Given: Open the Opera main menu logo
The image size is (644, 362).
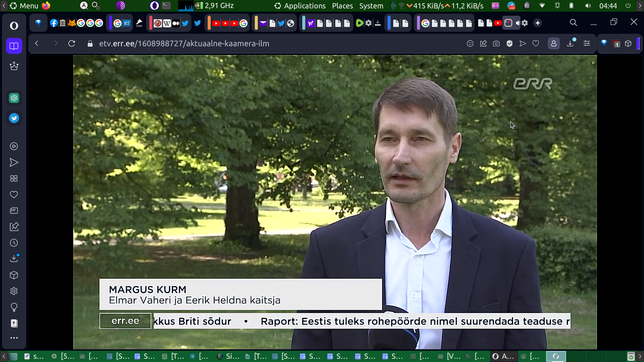Looking at the screenshot, I should pyautogui.click(x=14, y=26).
